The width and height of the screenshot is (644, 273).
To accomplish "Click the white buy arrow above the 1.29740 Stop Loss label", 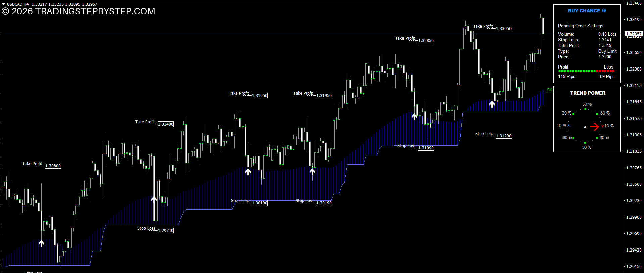I will pos(154,199).
